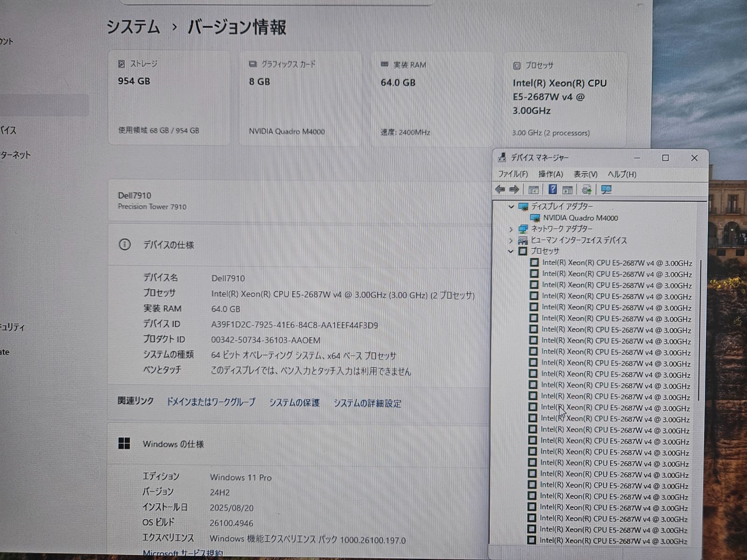This screenshot has height=560, width=747.
Task: Open the ヘルプ(H) menu
Action: 621,174
